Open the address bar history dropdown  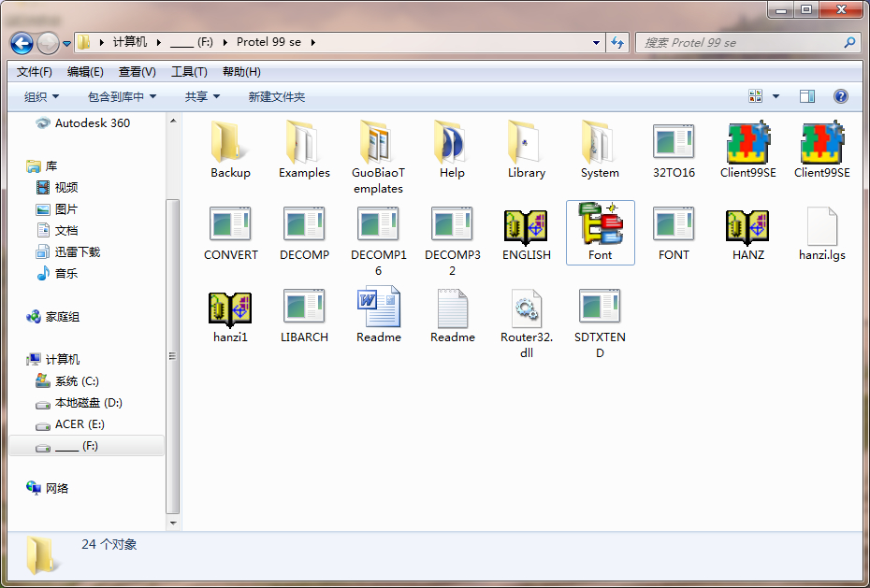[x=597, y=43]
